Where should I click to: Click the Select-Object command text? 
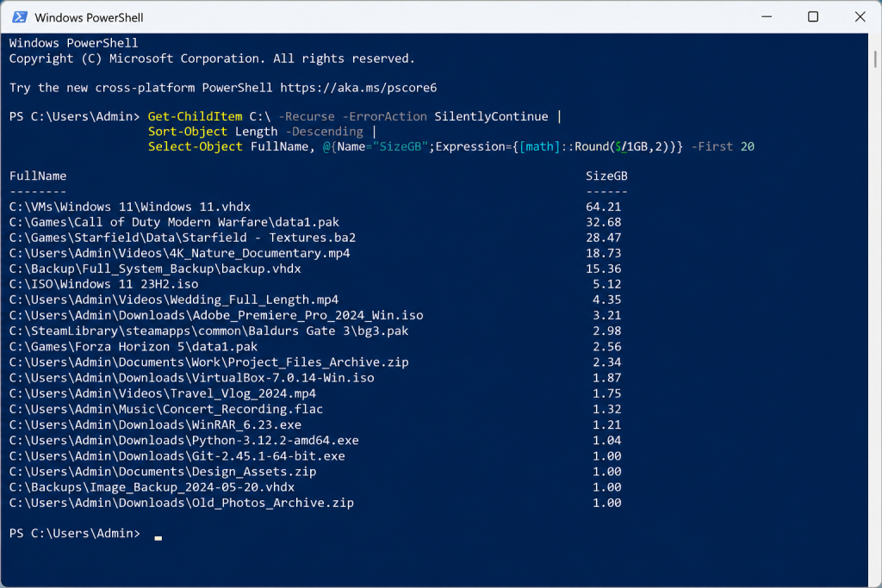click(196, 146)
